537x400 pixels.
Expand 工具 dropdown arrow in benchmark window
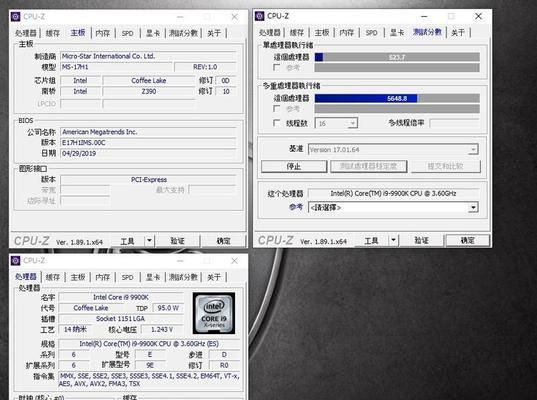click(x=393, y=240)
